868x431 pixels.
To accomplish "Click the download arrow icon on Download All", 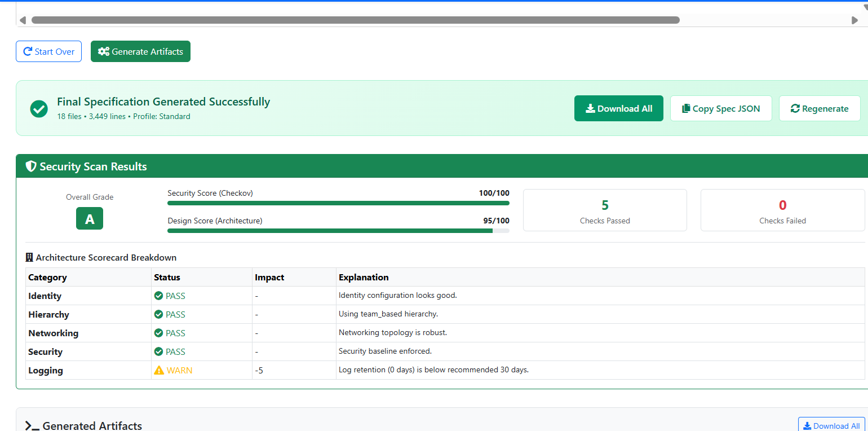I will point(590,108).
